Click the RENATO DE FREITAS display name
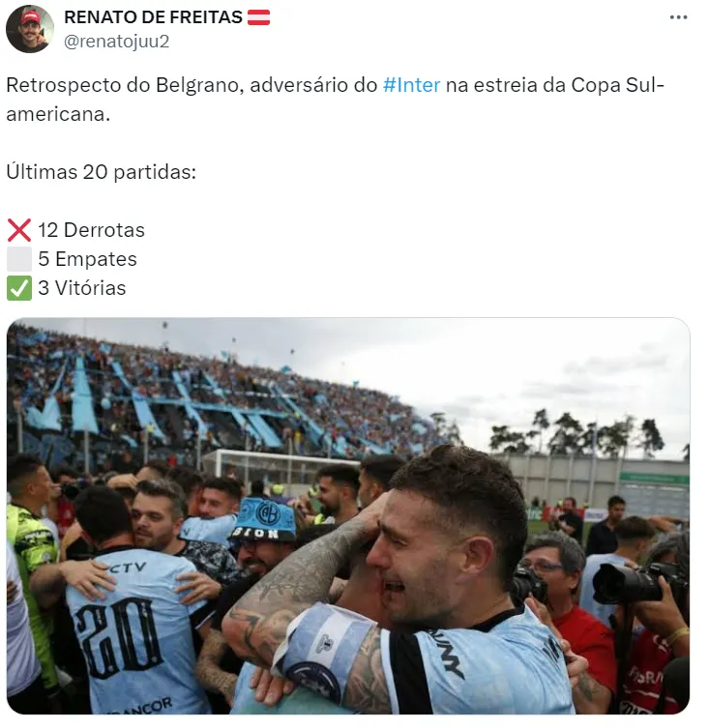Viewport: 708px width, 728px height. 154,17
